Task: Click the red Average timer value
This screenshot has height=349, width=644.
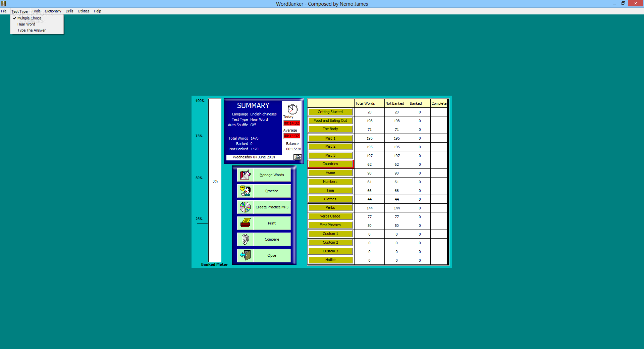Action: point(292,136)
